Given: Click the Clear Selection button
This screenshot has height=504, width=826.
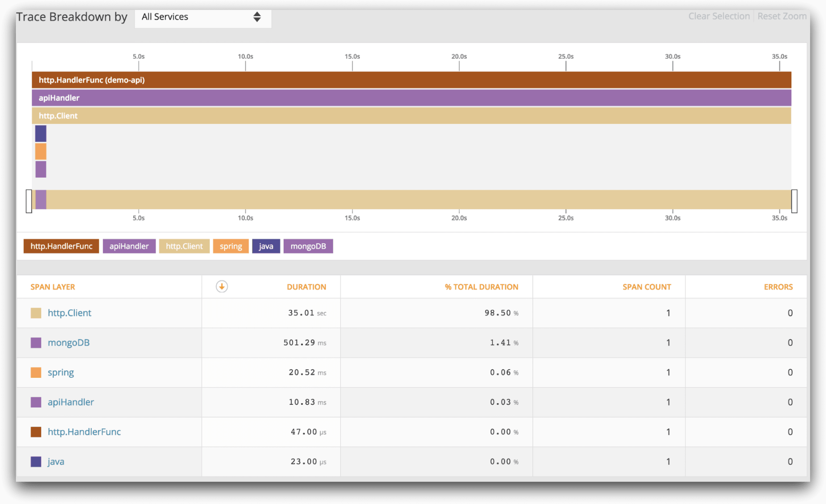Looking at the screenshot, I should click(x=719, y=16).
